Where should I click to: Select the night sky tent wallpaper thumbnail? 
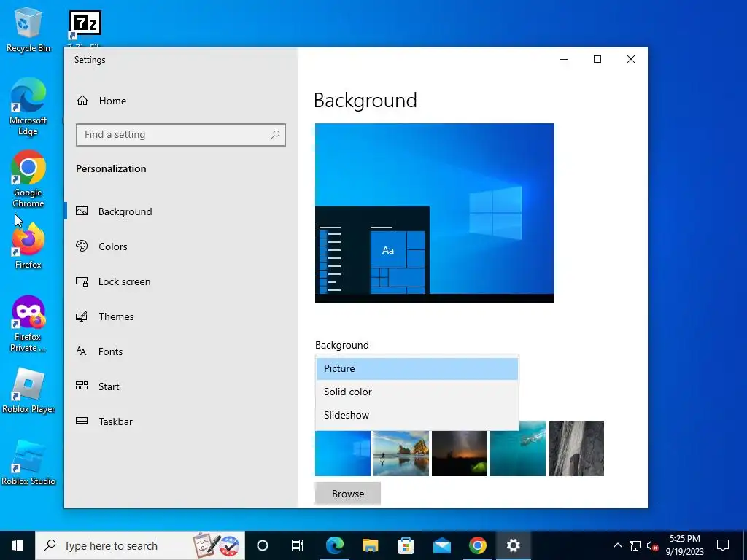tap(460, 452)
